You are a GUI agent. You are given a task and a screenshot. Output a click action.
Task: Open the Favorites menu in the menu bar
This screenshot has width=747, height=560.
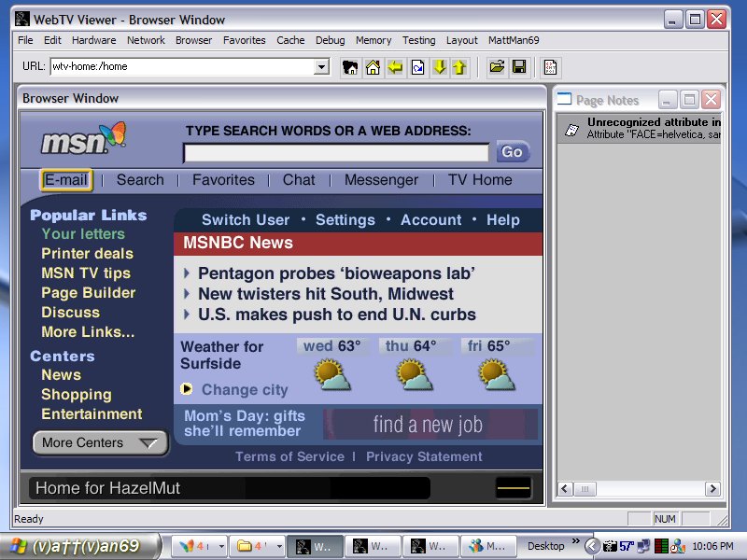tap(245, 40)
